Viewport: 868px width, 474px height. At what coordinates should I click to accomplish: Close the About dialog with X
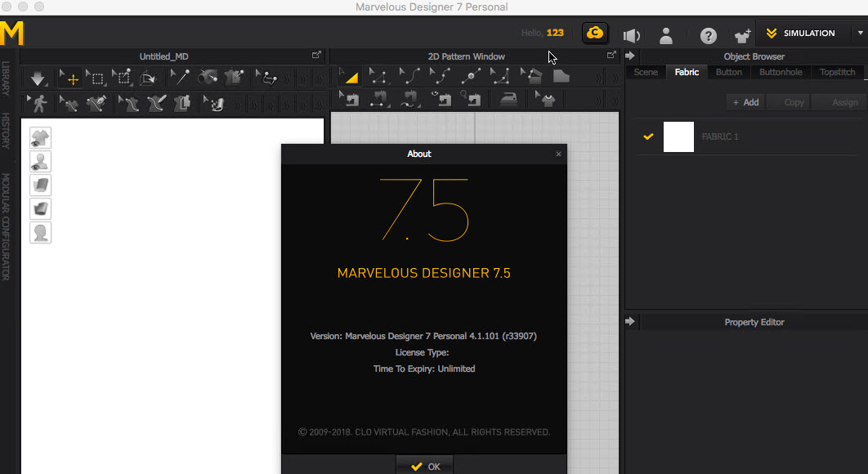click(558, 154)
